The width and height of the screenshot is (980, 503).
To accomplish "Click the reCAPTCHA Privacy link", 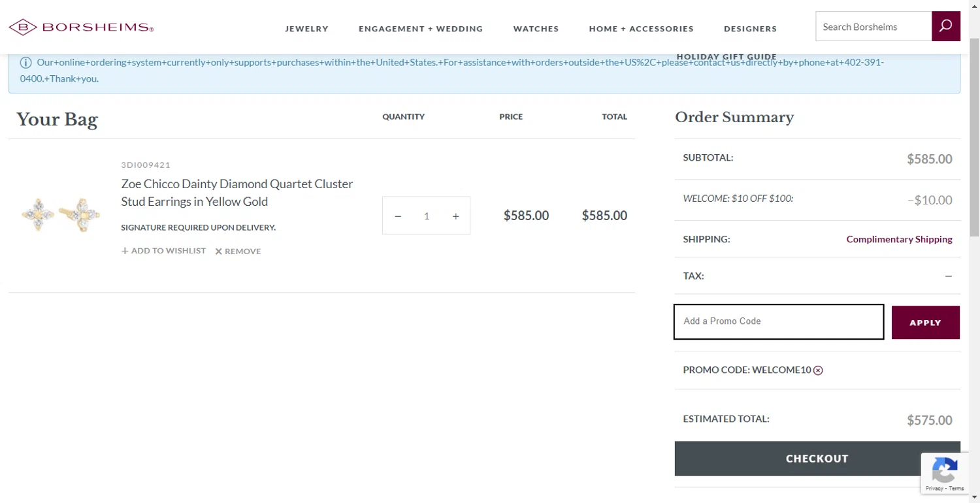I will (x=934, y=489).
